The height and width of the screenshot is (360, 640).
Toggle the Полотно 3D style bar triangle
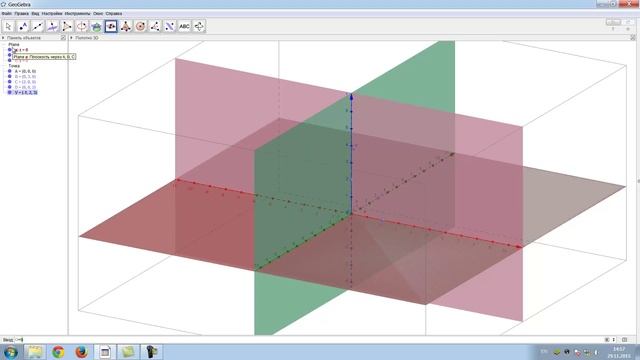pos(71,38)
